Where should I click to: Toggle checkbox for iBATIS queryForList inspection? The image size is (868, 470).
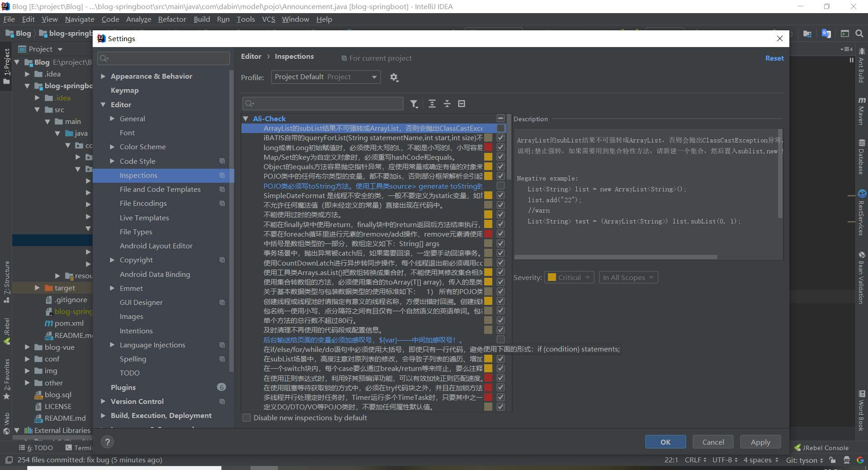pyautogui.click(x=500, y=138)
